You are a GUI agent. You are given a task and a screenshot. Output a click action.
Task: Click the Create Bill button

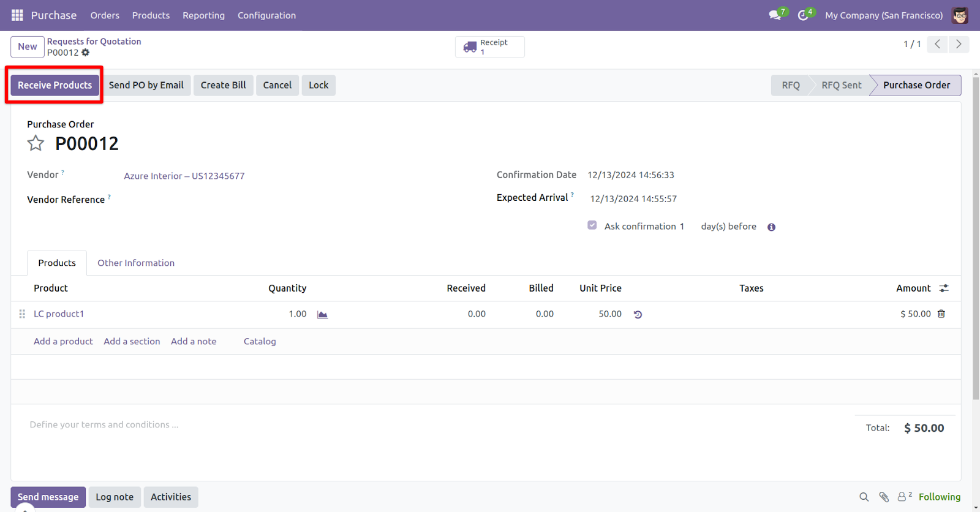(224, 85)
